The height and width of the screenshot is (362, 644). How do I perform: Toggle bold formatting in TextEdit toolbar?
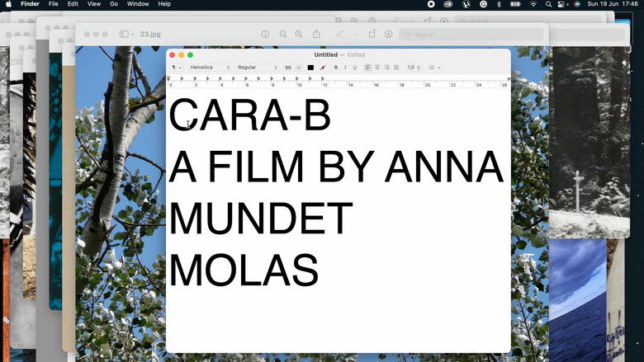(336, 67)
